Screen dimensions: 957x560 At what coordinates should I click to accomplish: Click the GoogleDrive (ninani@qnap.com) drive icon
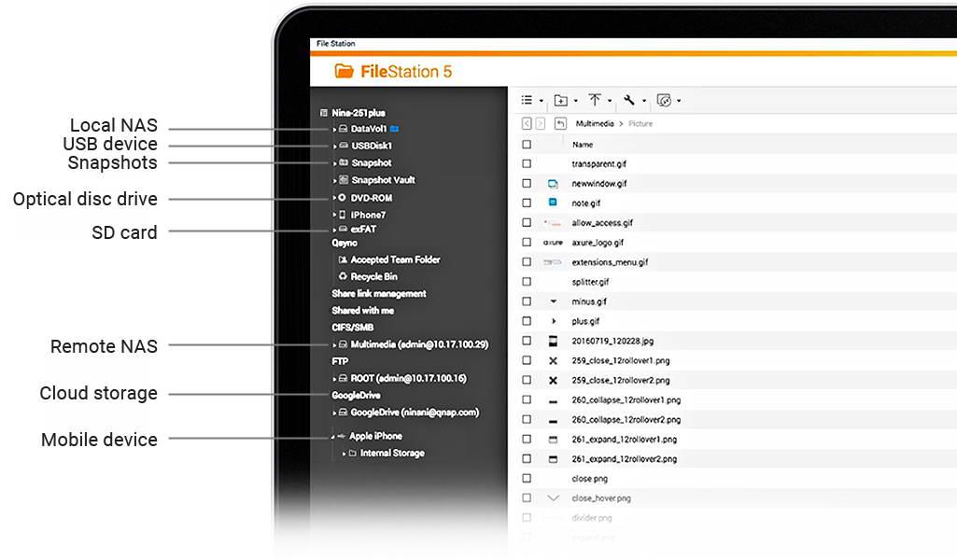click(x=343, y=413)
